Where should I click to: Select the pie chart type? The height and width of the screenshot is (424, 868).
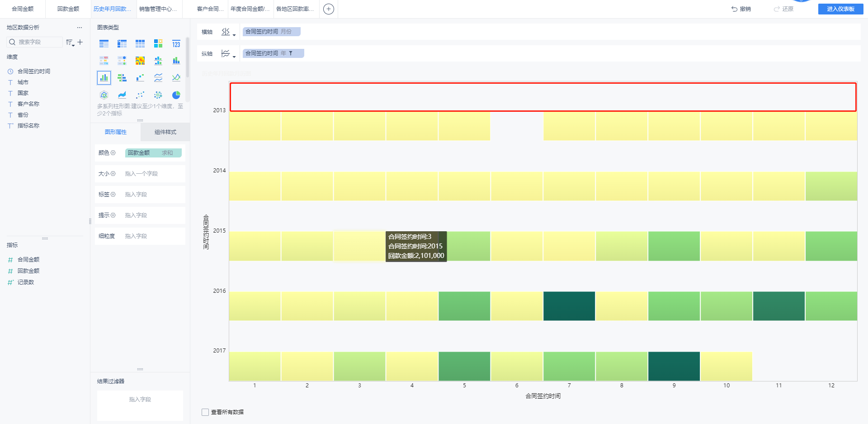176,95
